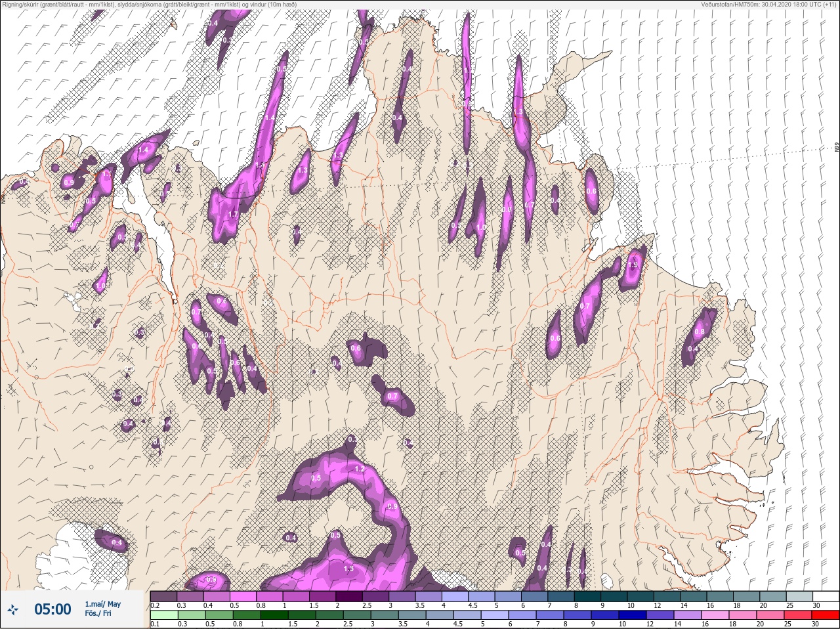Pick the dark teal 8 swatch, upper scale

click(588, 596)
